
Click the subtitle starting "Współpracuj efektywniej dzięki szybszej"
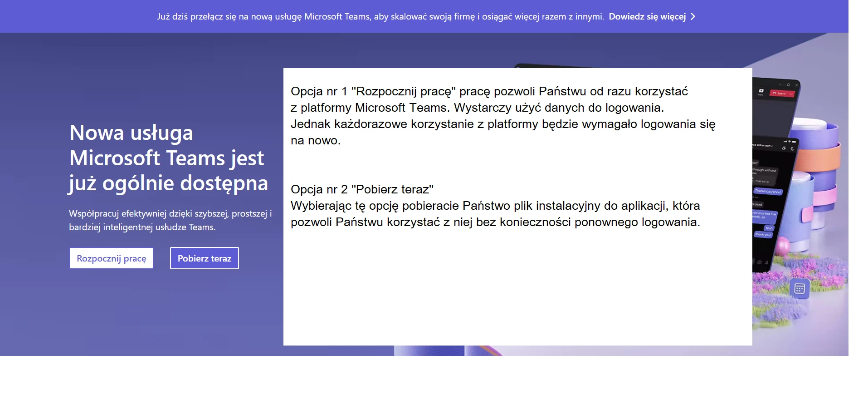pyautogui.click(x=171, y=220)
